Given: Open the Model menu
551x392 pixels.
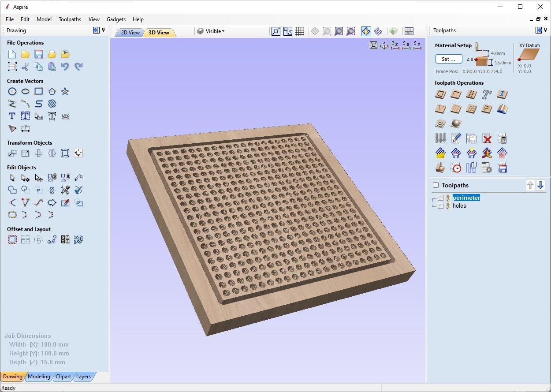Looking at the screenshot, I should 44,19.
